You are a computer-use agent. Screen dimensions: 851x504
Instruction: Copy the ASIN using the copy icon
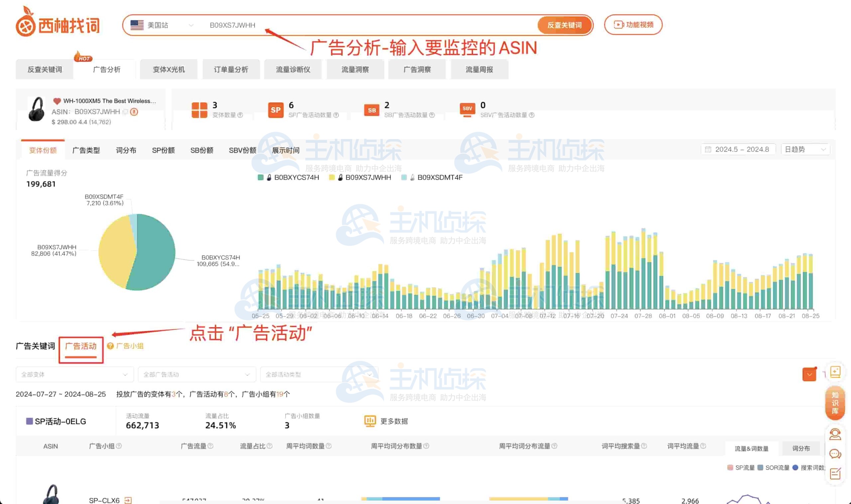click(x=125, y=112)
